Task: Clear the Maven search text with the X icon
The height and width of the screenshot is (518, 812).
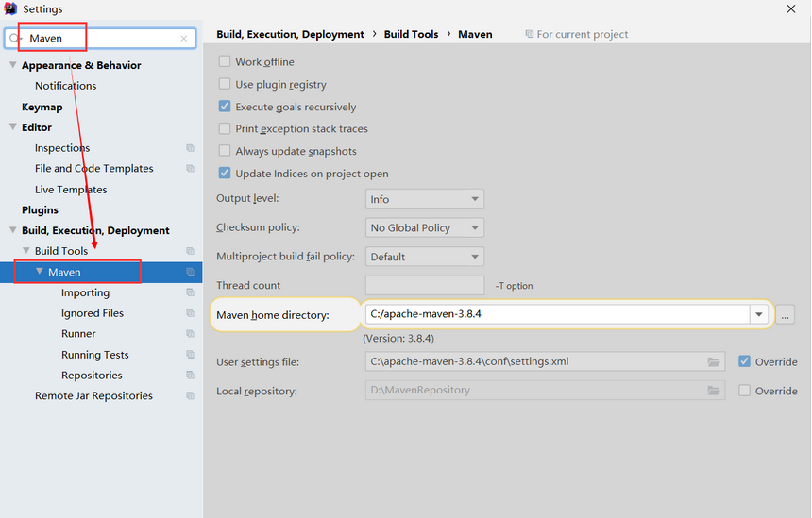Action: coord(184,39)
